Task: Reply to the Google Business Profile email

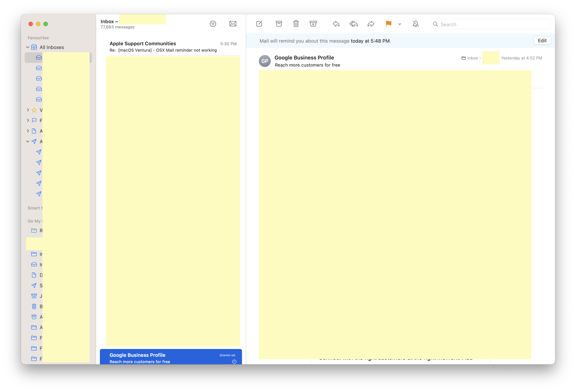Action: (336, 24)
